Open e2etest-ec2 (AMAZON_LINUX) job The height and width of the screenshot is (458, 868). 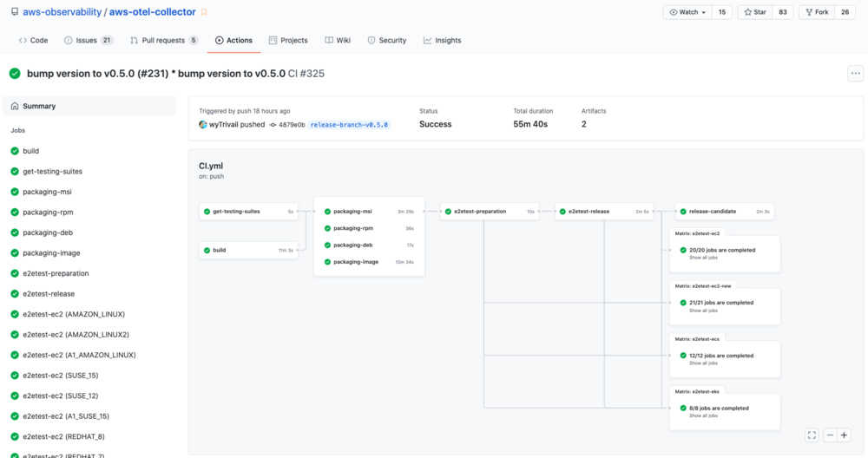pos(74,314)
